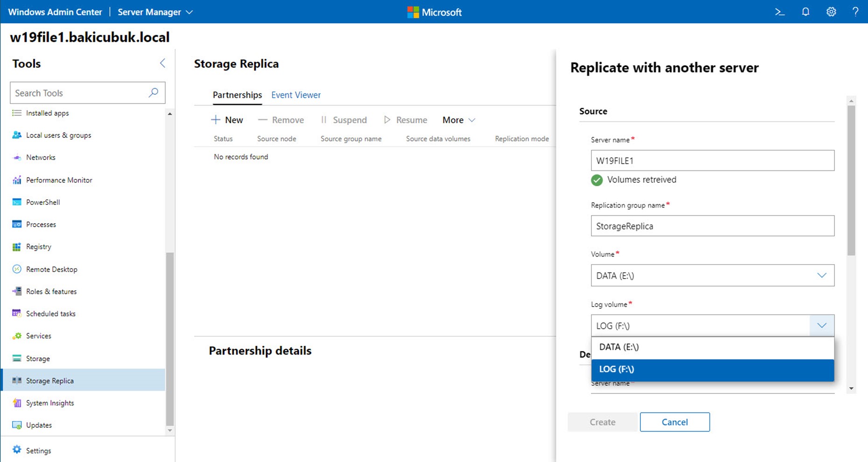Click the Services icon

tap(17, 336)
